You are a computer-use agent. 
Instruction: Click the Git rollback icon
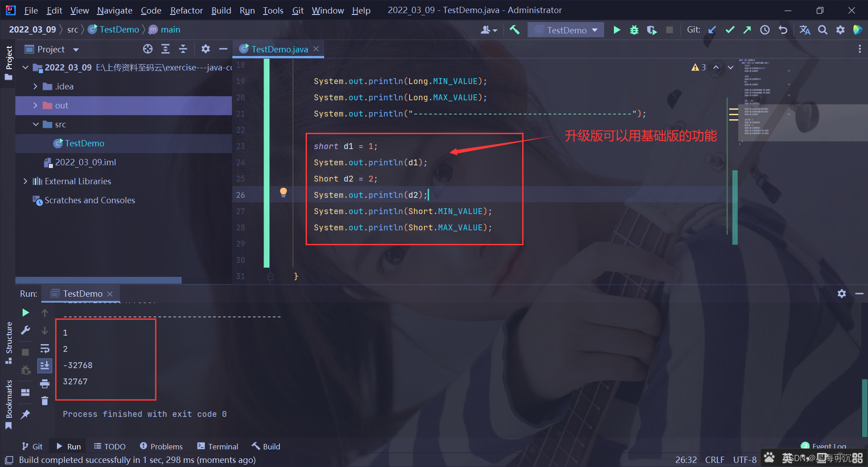[x=783, y=30]
